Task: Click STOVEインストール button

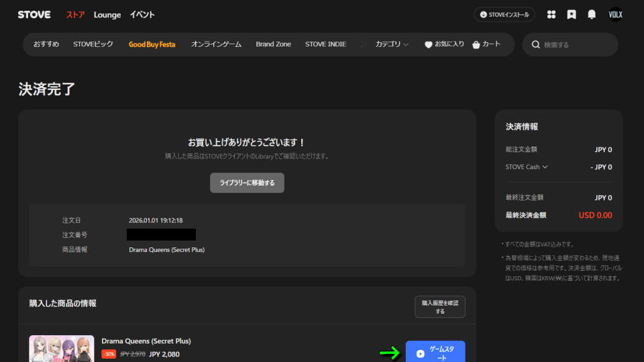Action: [x=504, y=14]
